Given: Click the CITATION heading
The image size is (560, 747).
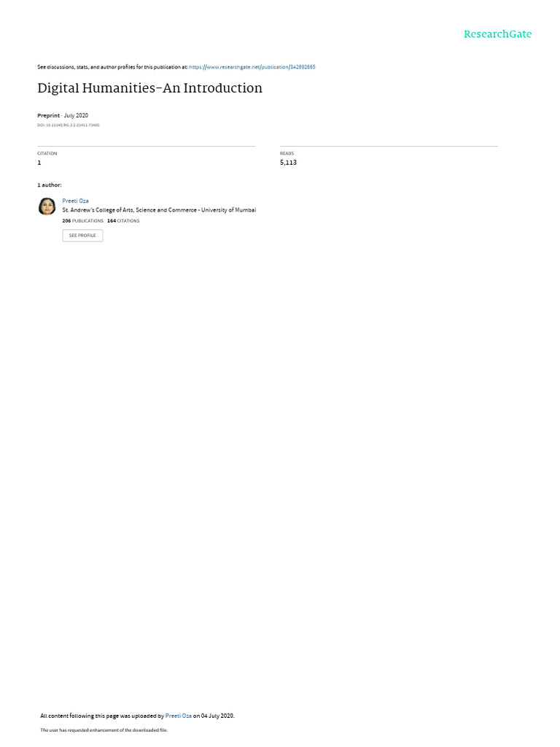Looking at the screenshot, I should pos(47,153).
